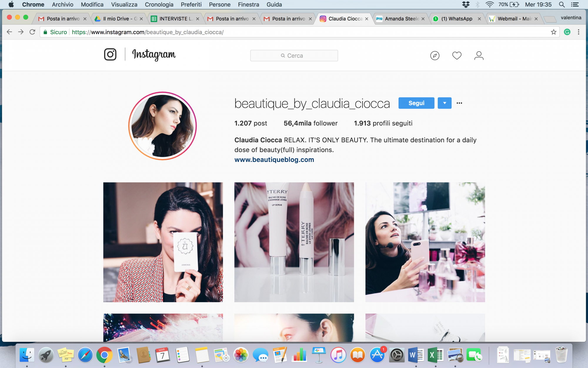
Task: Open iBooks from the dock
Action: pos(358,355)
